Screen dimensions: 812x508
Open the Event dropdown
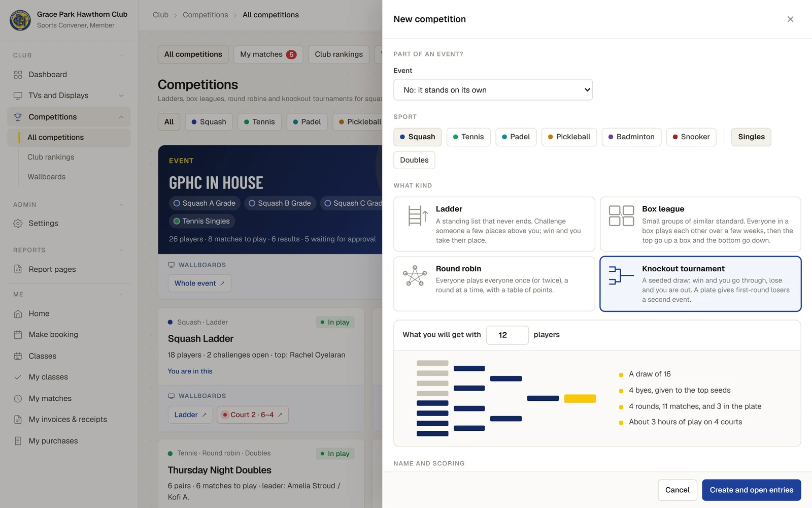[x=493, y=90]
